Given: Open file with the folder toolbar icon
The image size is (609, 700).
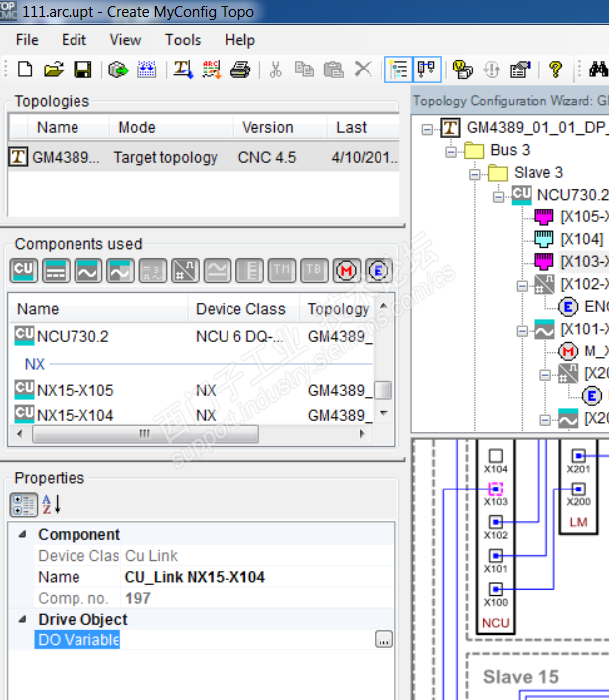Looking at the screenshot, I should pos(54,70).
